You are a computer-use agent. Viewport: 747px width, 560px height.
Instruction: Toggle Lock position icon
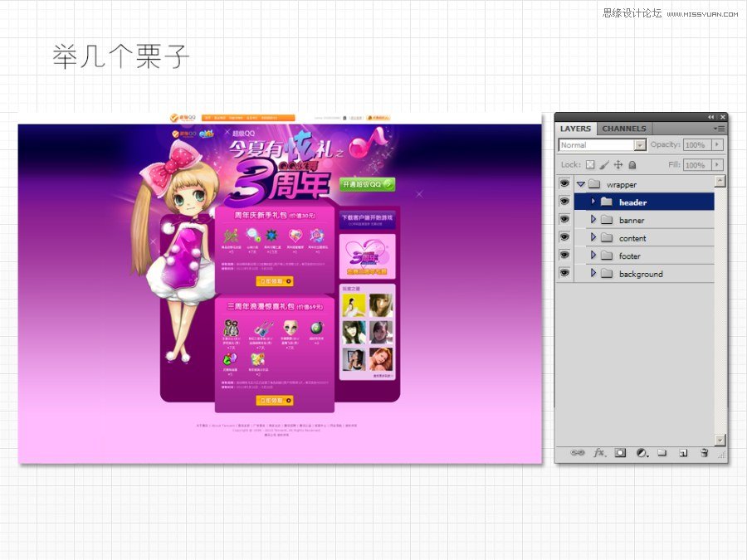click(618, 165)
